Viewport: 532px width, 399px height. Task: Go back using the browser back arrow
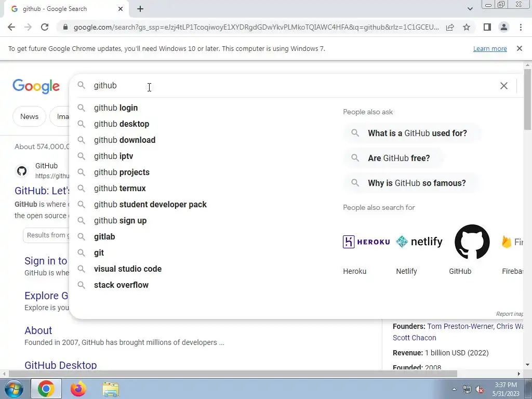(11, 27)
